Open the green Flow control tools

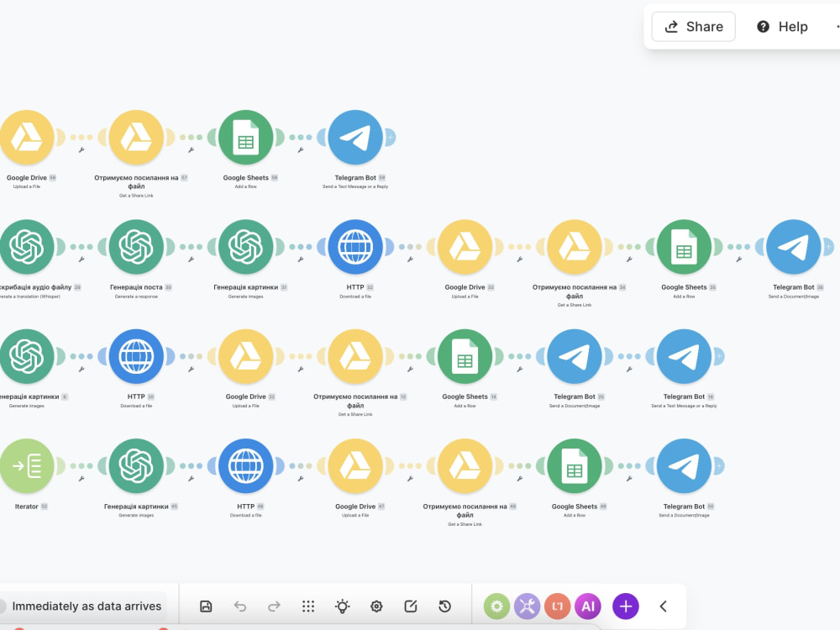pyautogui.click(x=496, y=606)
